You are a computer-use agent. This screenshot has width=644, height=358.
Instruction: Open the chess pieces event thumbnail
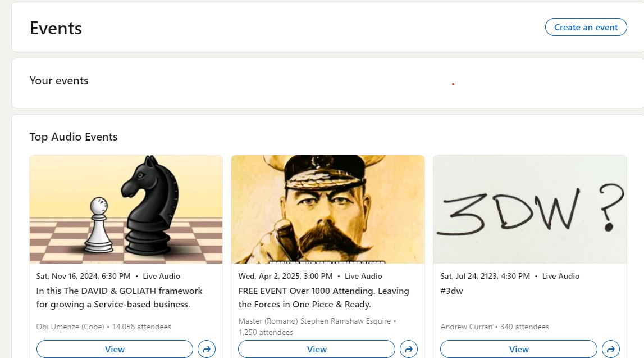pos(126,209)
